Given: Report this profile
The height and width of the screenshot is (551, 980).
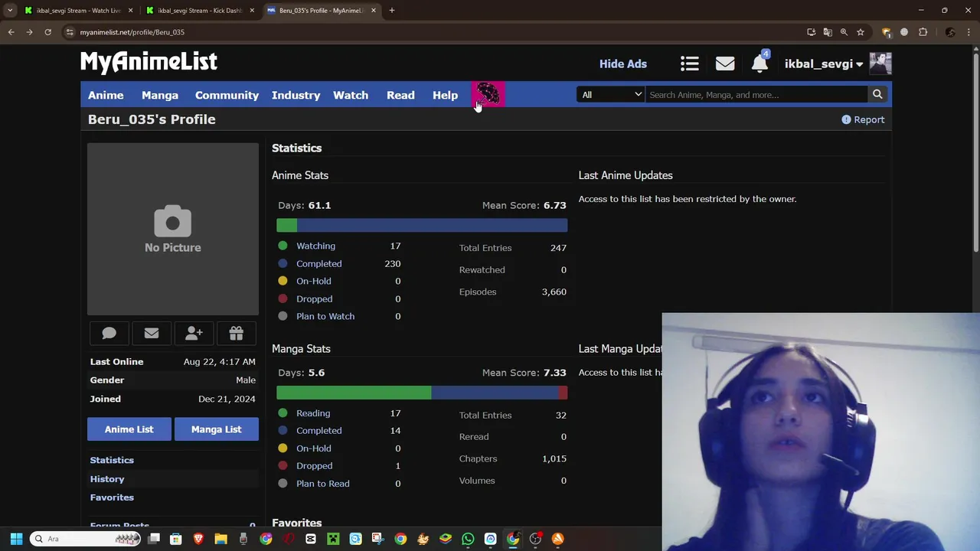Looking at the screenshot, I should point(863,119).
